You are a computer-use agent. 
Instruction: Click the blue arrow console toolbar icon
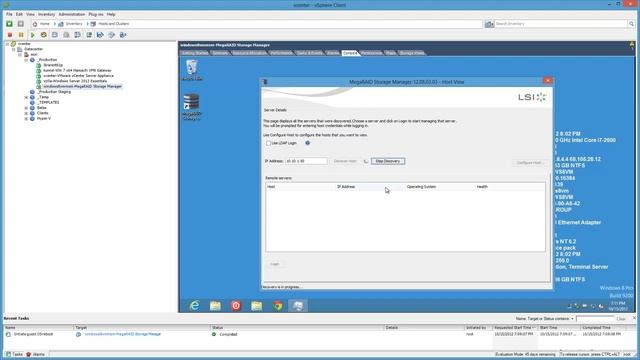coord(100,35)
